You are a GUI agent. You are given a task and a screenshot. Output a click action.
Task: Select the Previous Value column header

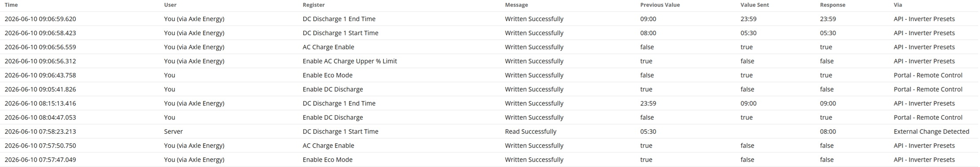pyautogui.click(x=660, y=5)
